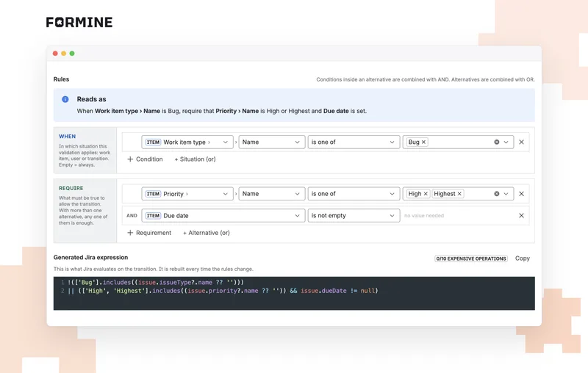Click the Rules heading

(61, 79)
